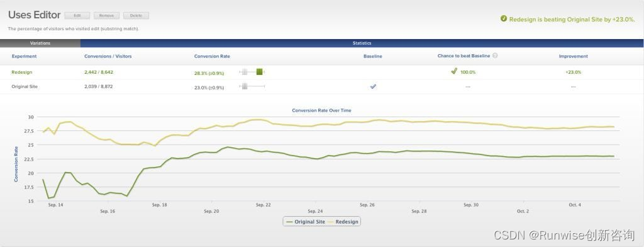Toggle the Redesign series in the chart legend
The height and width of the screenshot is (247, 644).
(x=343, y=221)
